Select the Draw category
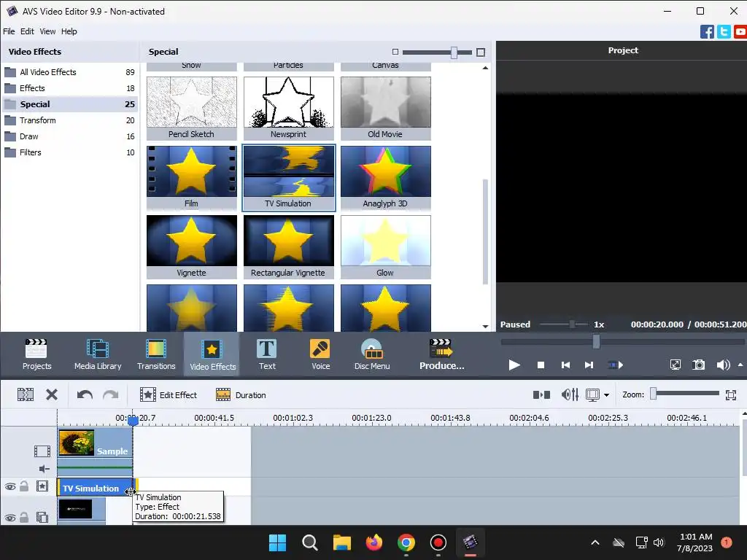Screen dimensions: 747x560 click(69, 136)
